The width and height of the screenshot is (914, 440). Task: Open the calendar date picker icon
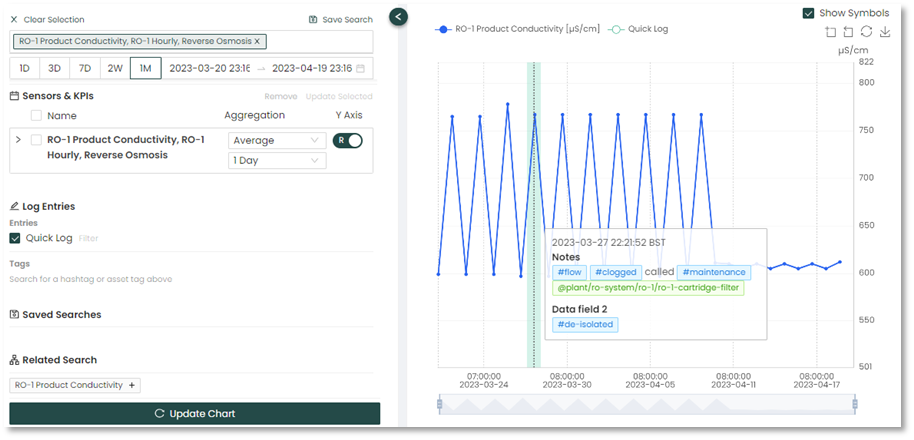[360, 69]
